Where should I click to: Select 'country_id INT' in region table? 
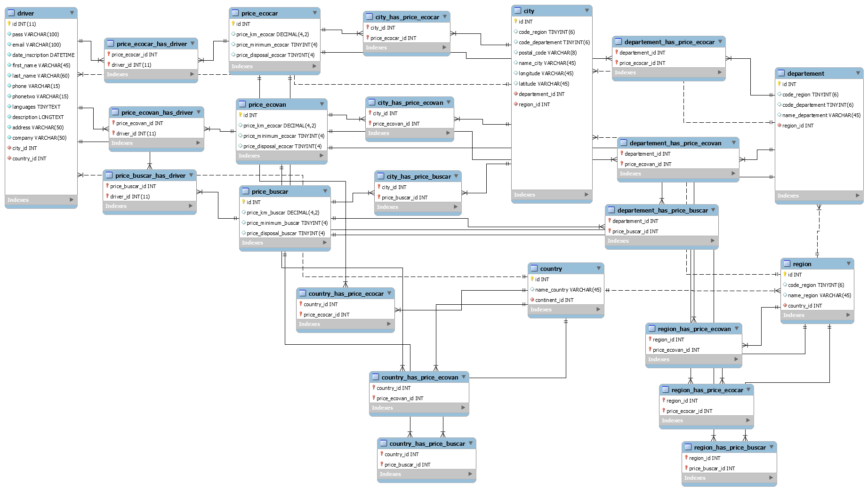(x=817, y=306)
